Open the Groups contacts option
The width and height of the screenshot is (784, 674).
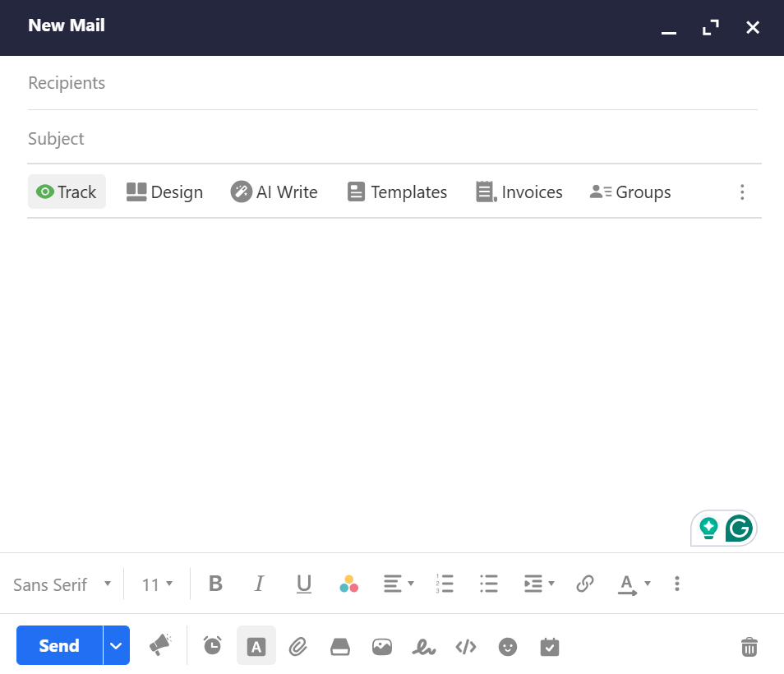[630, 192]
